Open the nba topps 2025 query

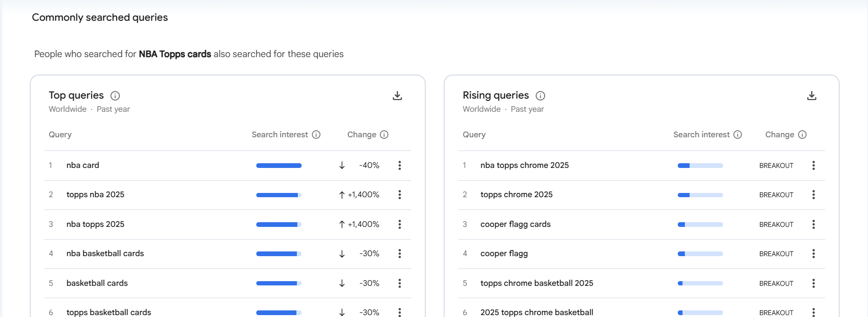[95, 224]
